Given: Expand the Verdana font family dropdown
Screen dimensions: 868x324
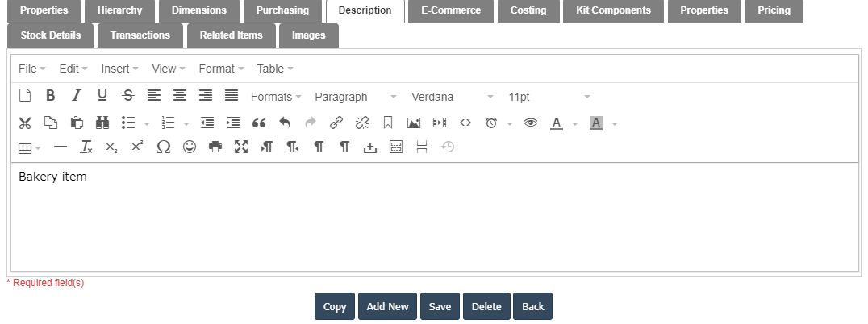Looking at the screenshot, I should pos(452,97).
